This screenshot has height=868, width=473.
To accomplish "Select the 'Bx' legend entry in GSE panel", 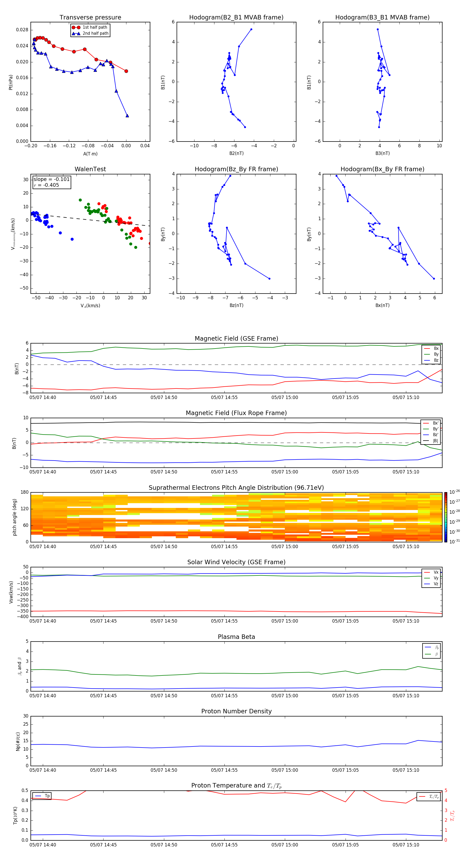I will tap(431, 349).
